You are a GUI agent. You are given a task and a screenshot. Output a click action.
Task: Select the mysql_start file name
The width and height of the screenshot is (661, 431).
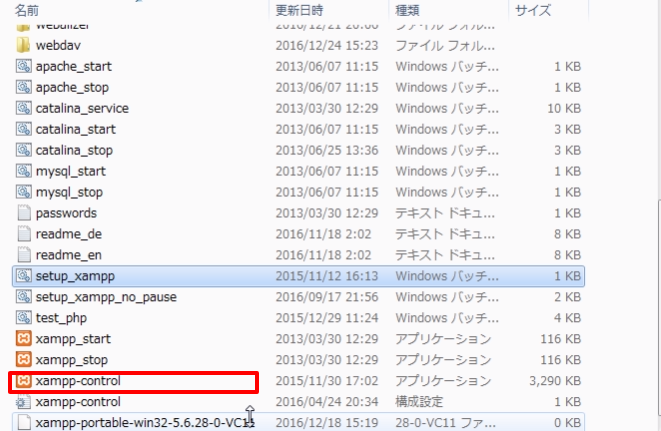tap(71, 171)
